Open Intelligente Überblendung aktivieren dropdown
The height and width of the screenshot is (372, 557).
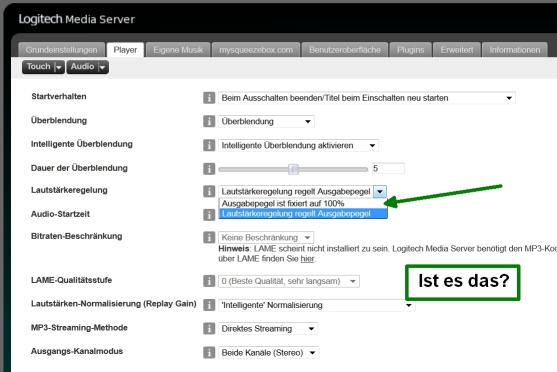tap(298, 145)
